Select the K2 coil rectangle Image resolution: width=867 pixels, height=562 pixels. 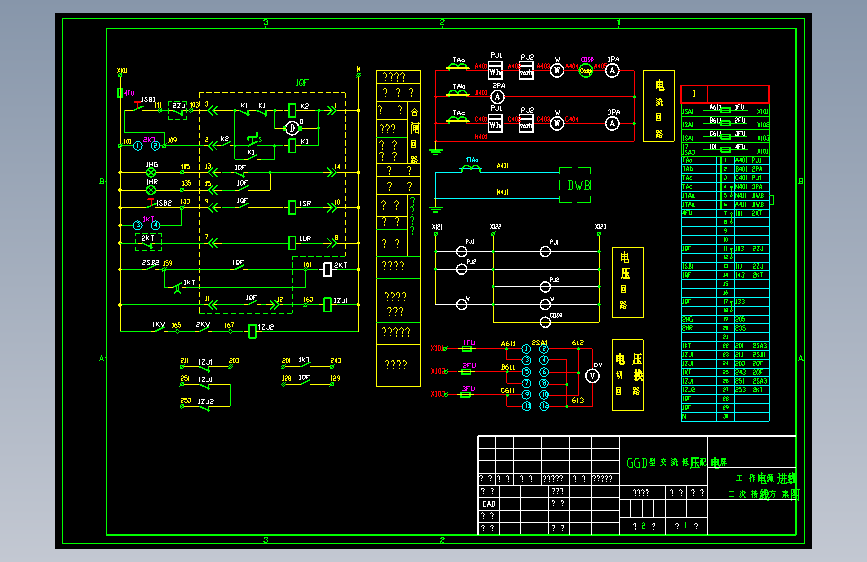tap(292, 110)
